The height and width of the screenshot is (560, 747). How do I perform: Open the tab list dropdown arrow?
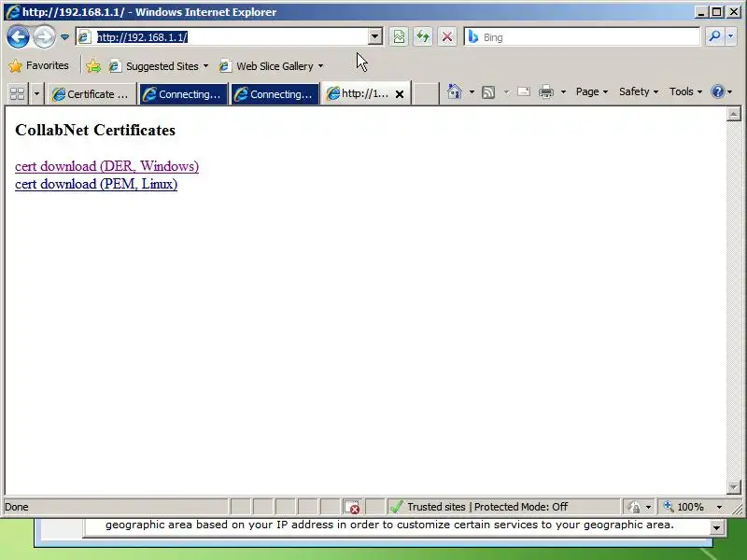(x=36, y=94)
